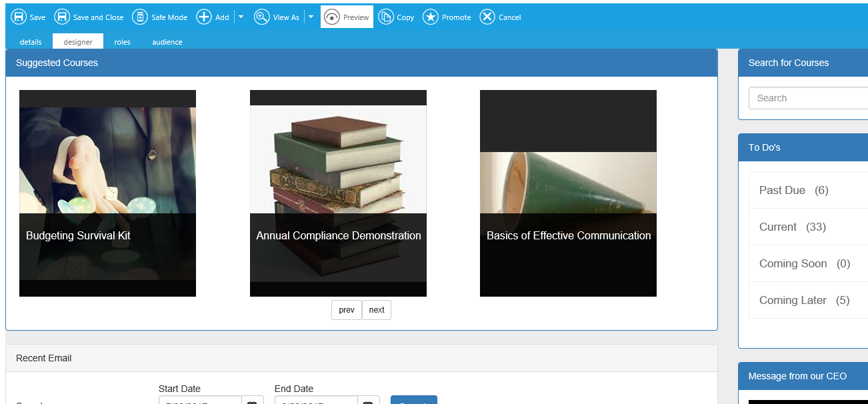Click the next button under Suggested Courses
The image size is (868, 404).
point(377,310)
